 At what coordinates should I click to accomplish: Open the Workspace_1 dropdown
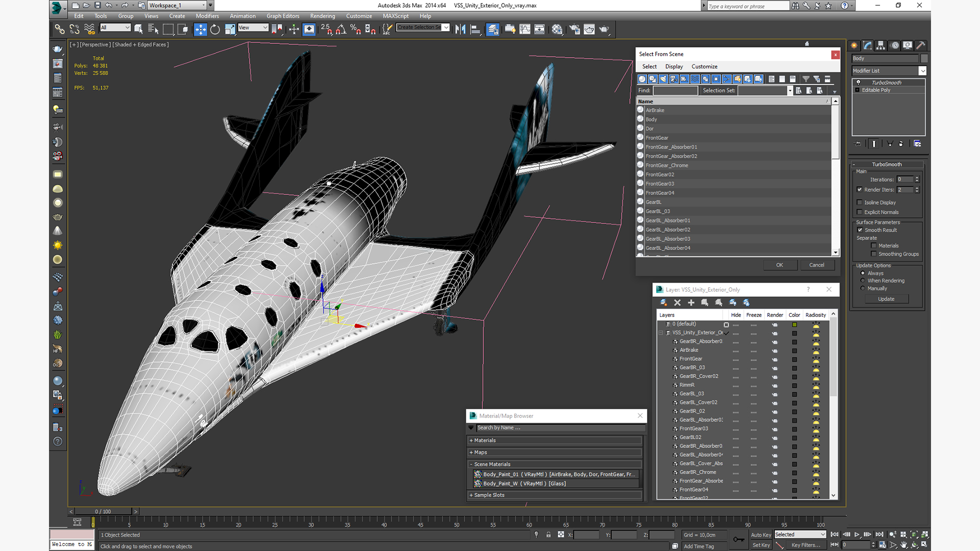point(203,5)
